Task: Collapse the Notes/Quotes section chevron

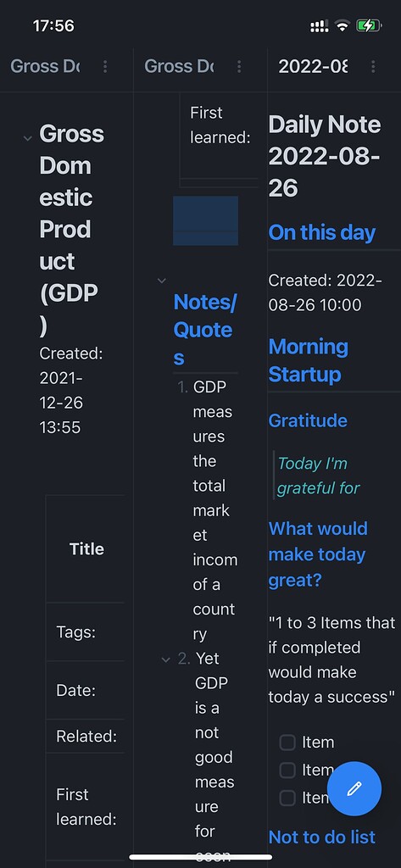Action: [162, 280]
